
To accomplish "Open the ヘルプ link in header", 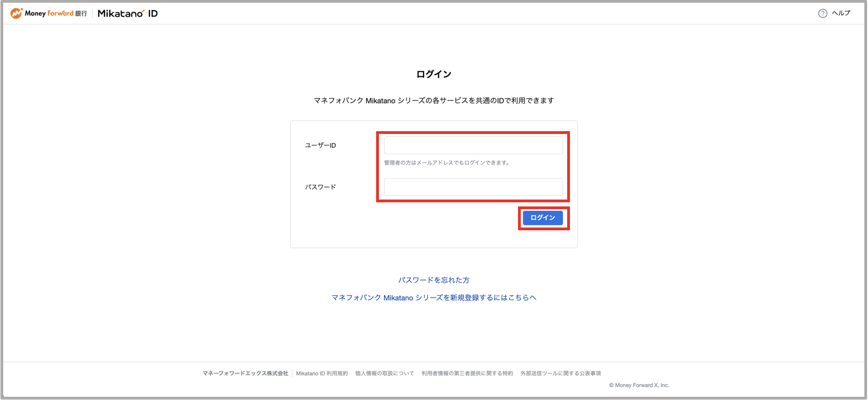I will [841, 13].
